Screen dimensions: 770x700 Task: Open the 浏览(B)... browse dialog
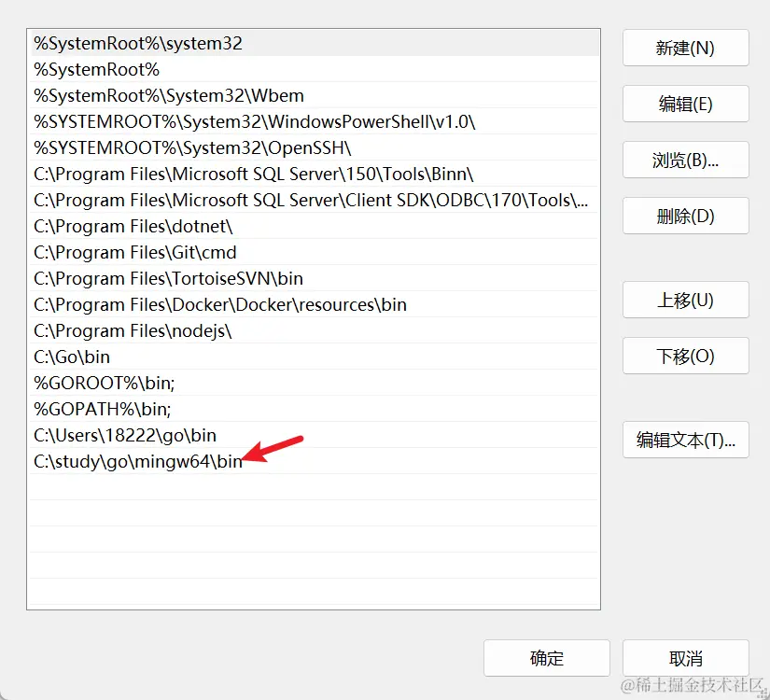click(686, 160)
